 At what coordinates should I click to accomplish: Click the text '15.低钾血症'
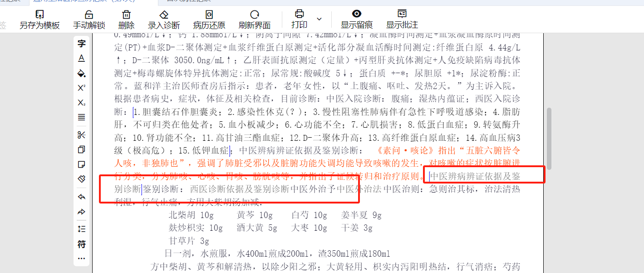point(205,150)
